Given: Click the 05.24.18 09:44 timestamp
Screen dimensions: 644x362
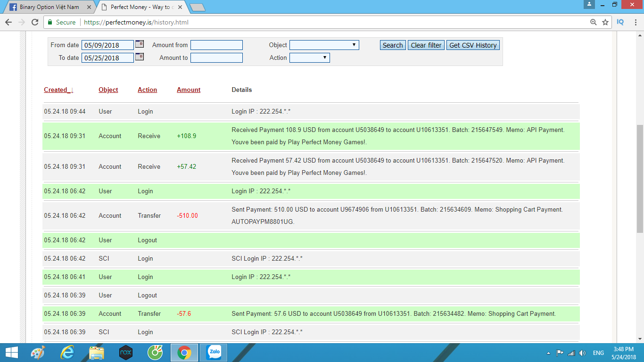Looking at the screenshot, I should [65, 111].
